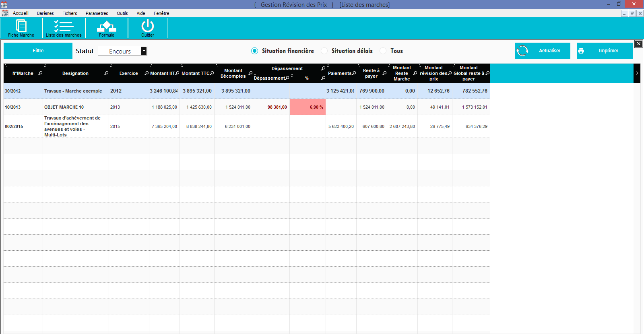Open the Fiche Marche toolbar icon
The image size is (644, 334).
pyautogui.click(x=21, y=27)
